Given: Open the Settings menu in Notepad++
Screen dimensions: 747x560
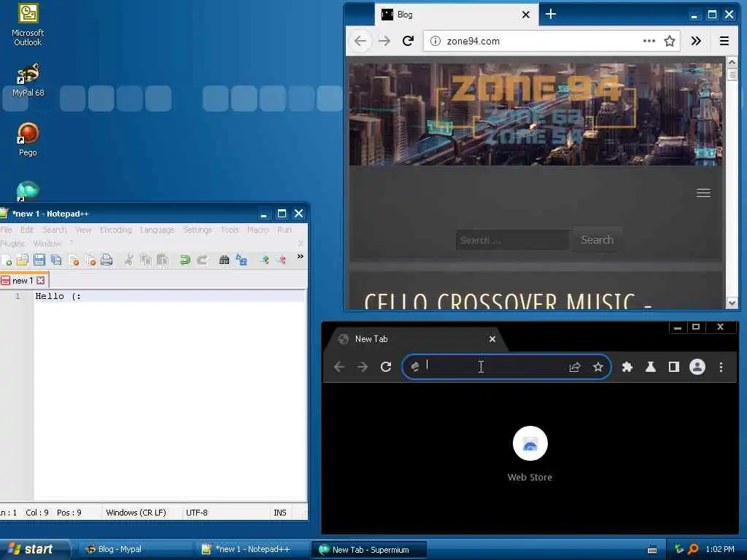Looking at the screenshot, I should click(197, 230).
